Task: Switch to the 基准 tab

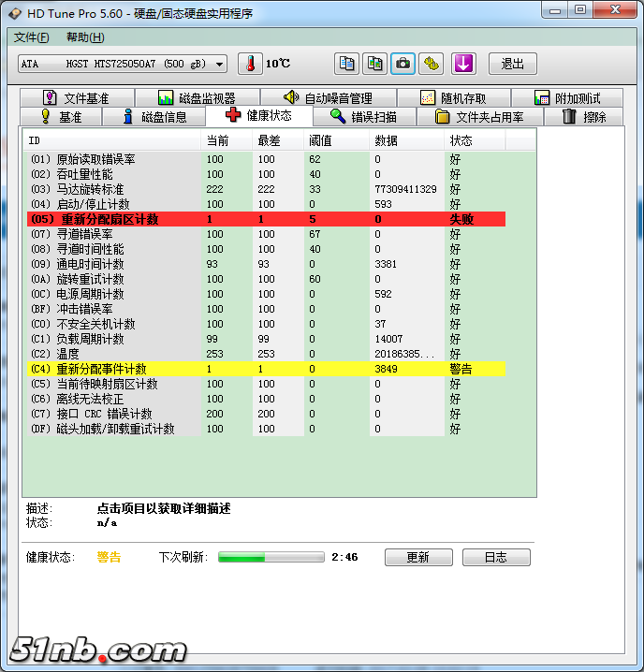Action: tap(61, 117)
